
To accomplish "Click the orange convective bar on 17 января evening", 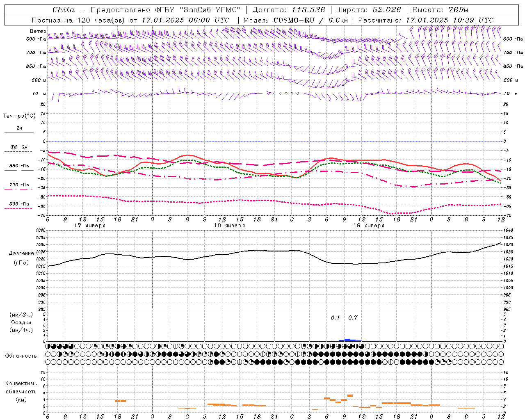I will click(x=120, y=401).
